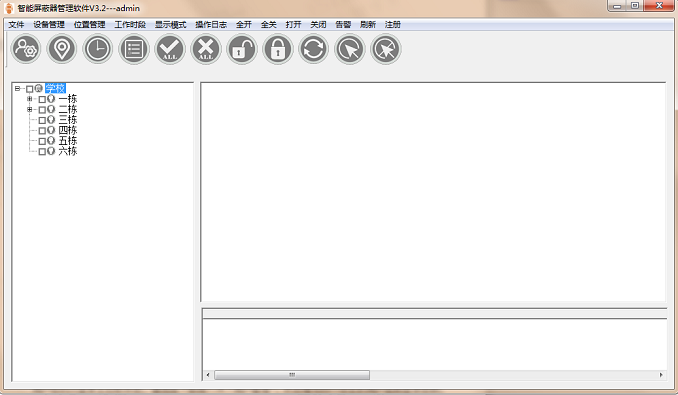Select the 三栋 tree item
The height and width of the screenshot is (395, 678).
[68, 120]
